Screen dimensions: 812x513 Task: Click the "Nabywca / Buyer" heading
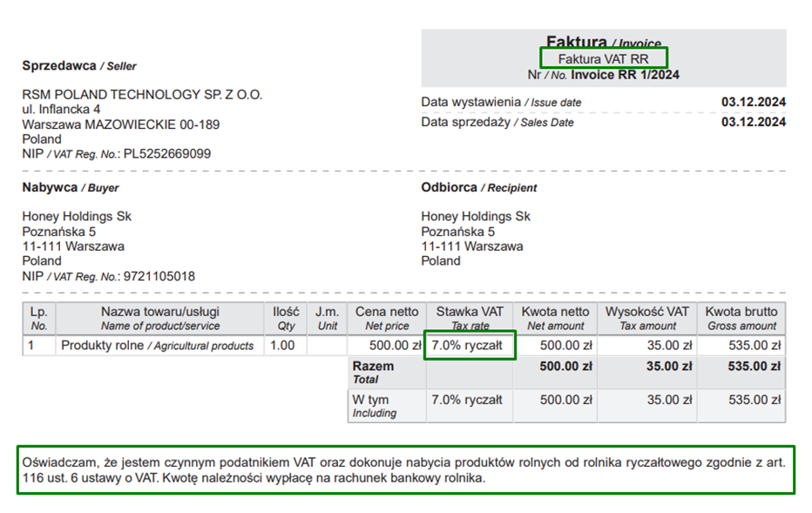point(71,187)
